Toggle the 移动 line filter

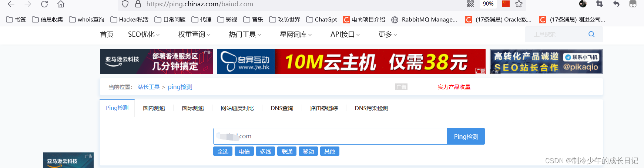pyautogui.click(x=308, y=151)
